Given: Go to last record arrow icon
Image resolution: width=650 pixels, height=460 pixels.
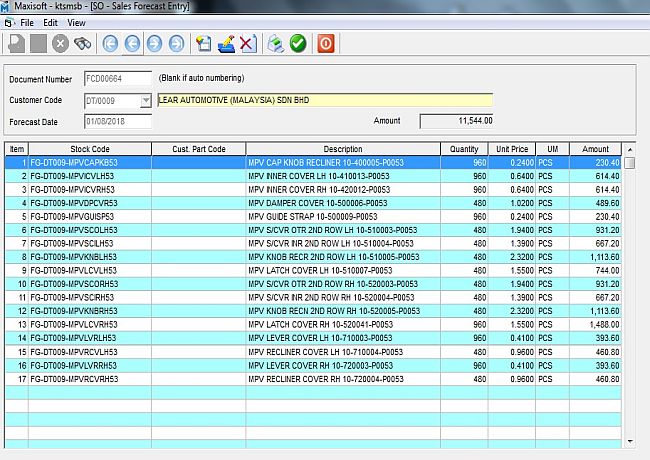Looking at the screenshot, I should pyautogui.click(x=176, y=44).
